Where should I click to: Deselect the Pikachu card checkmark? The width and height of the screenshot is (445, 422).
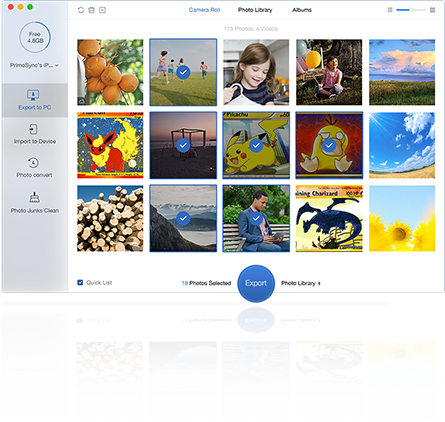pyautogui.click(x=256, y=145)
